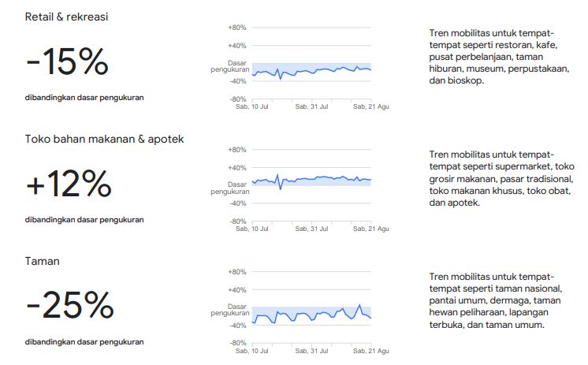Screen dimensions: 588x365
Task: Click Sab, 31 Jul label on Taman chart
Action: (311, 351)
